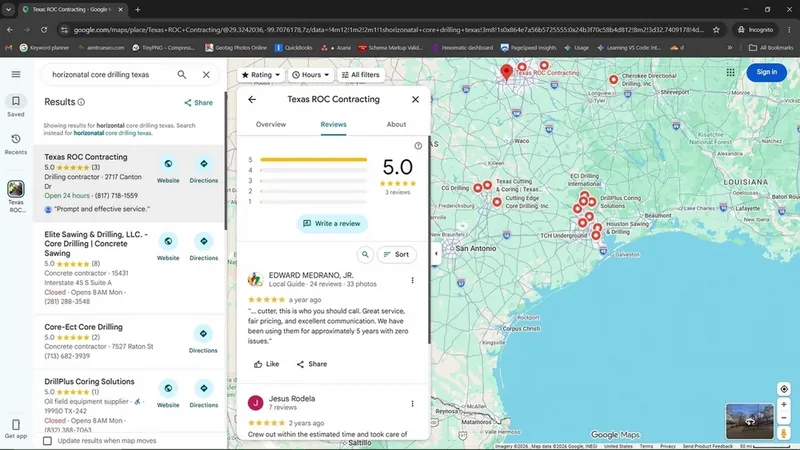
Task: Click Write a review button
Action: coord(332,223)
